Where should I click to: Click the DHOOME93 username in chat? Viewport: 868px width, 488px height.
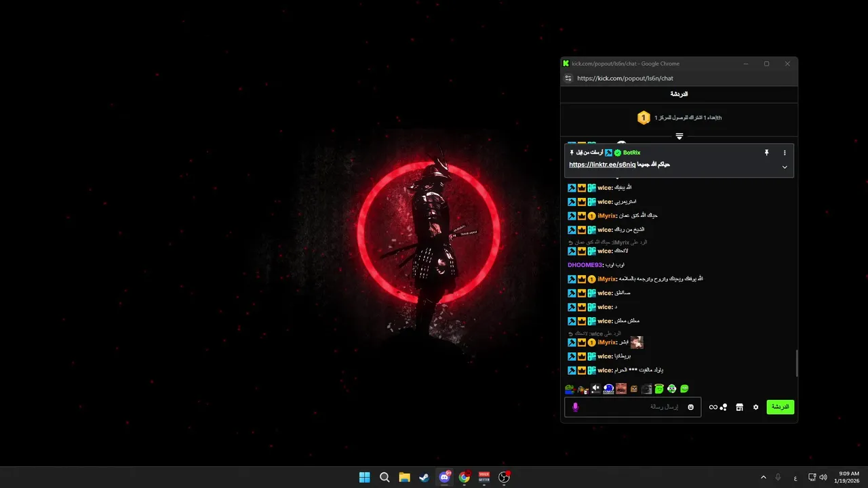pyautogui.click(x=585, y=265)
